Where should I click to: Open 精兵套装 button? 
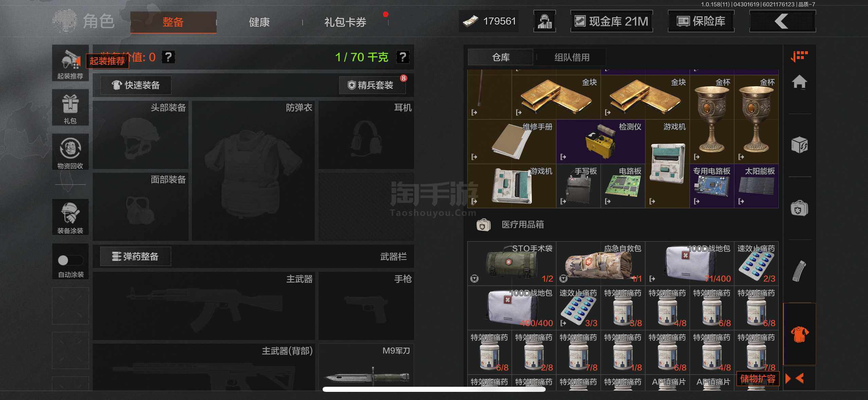click(x=372, y=85)
